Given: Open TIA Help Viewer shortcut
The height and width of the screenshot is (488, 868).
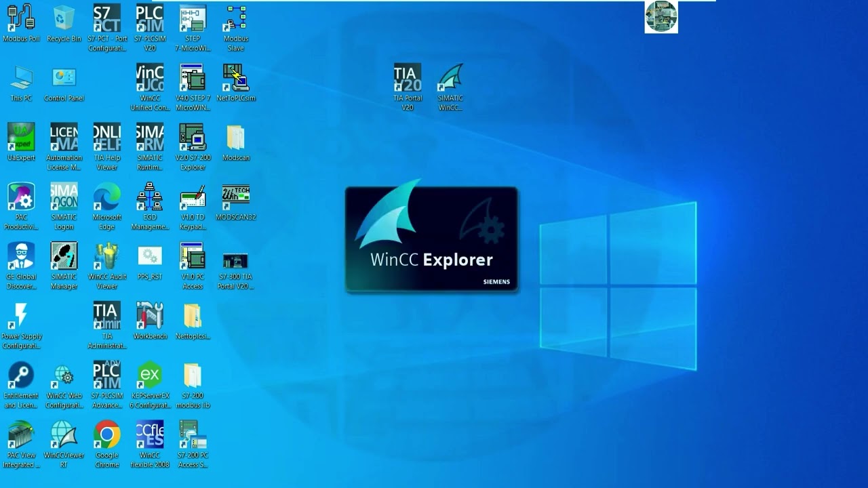Looking at the screenshot, I should pyautogui.click(x=107, y=147).
